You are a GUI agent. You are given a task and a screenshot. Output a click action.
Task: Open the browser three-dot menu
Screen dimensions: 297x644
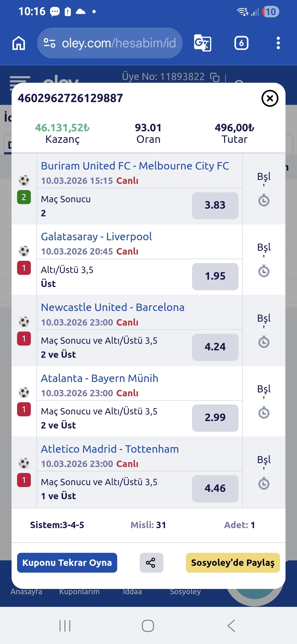278,43
